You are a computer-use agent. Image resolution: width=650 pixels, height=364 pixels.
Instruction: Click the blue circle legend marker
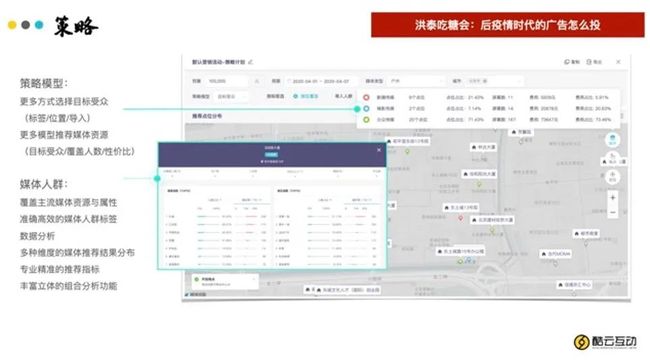click(366, 109)
